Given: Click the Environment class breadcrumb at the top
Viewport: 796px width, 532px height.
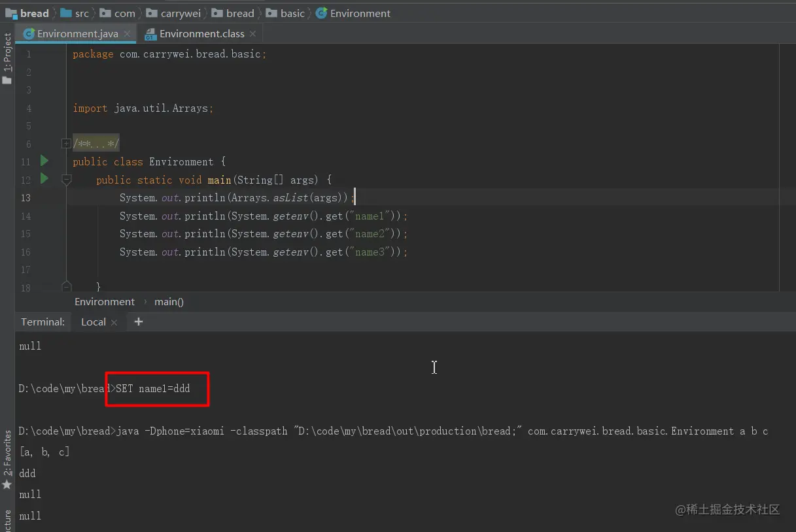Looking at the screenshot, I should [353, 13].
